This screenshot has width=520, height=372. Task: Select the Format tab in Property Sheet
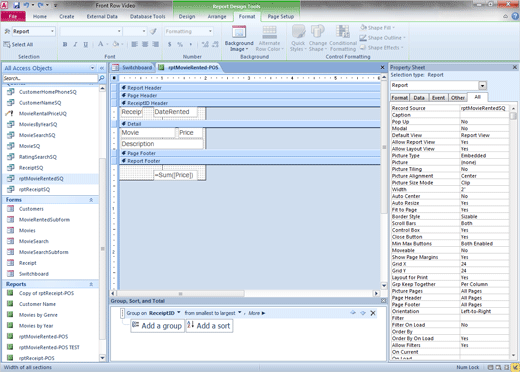(400, 98)
